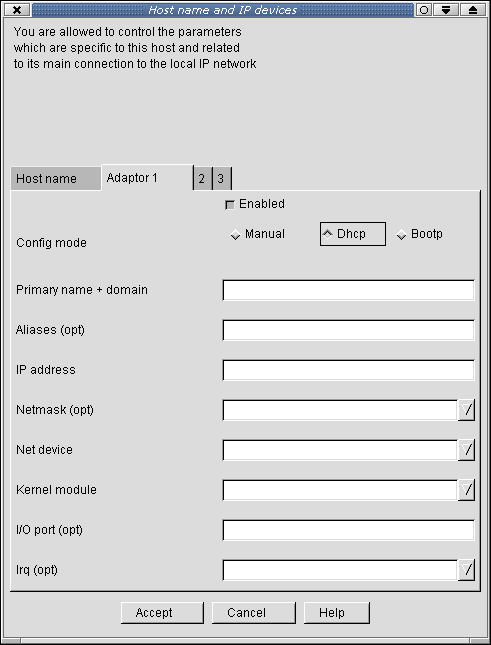Image resolution: width=491 pixels, height=645 pixels.
Task: Click the circle iconify titlebar icon
Action: 424,9
